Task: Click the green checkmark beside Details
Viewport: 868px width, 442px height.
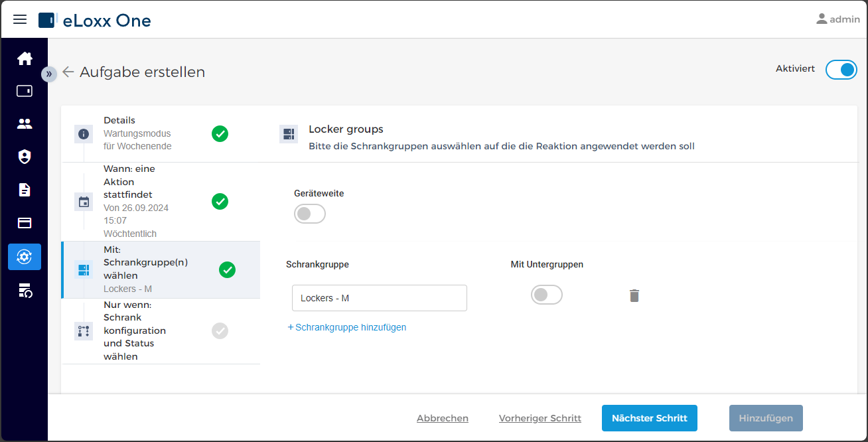Action: (x=220, y=133)
